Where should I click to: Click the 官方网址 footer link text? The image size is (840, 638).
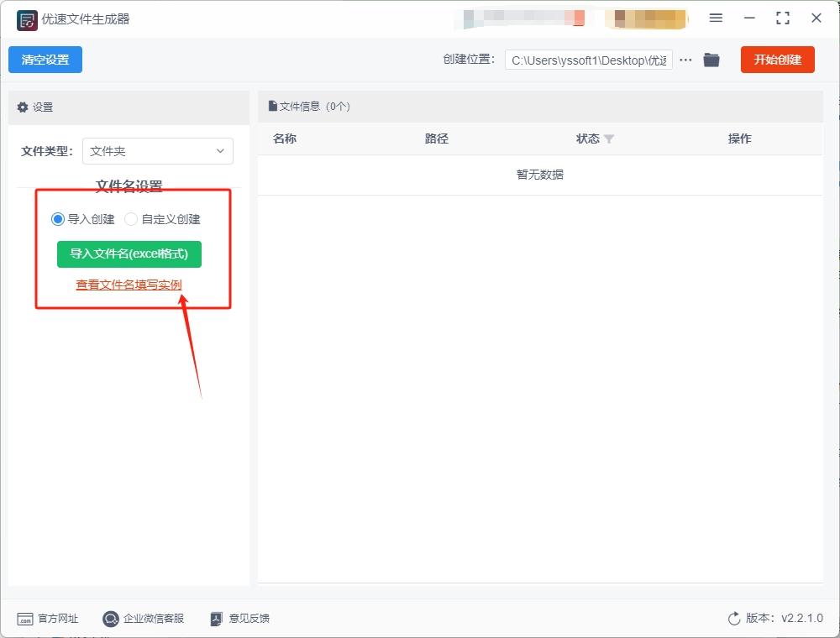(58, 619)
